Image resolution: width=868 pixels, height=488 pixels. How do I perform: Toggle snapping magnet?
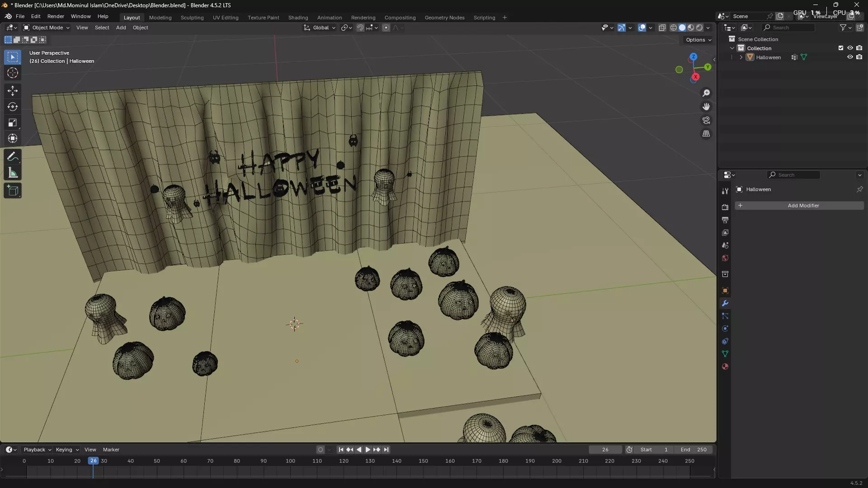click(360, 28)
